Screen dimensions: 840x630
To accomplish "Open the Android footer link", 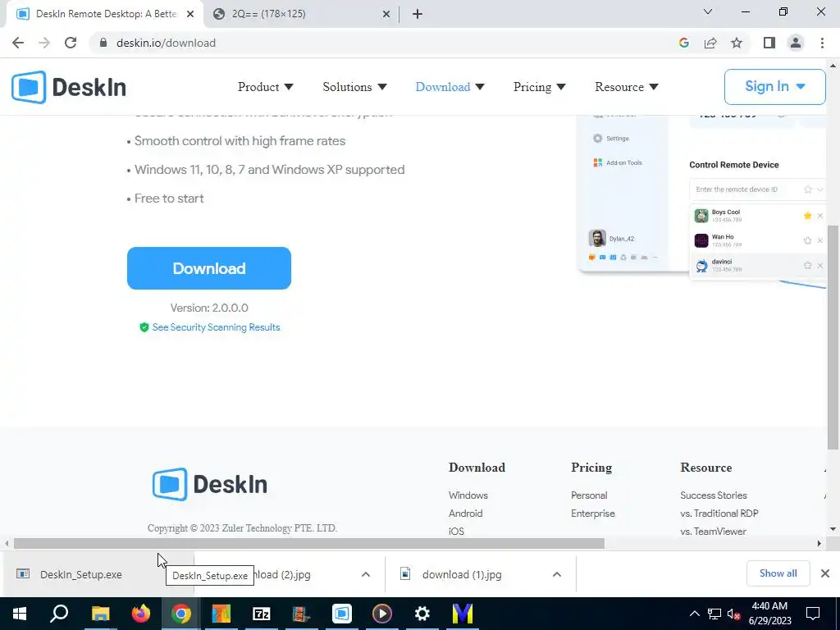I will click(466, 514).
